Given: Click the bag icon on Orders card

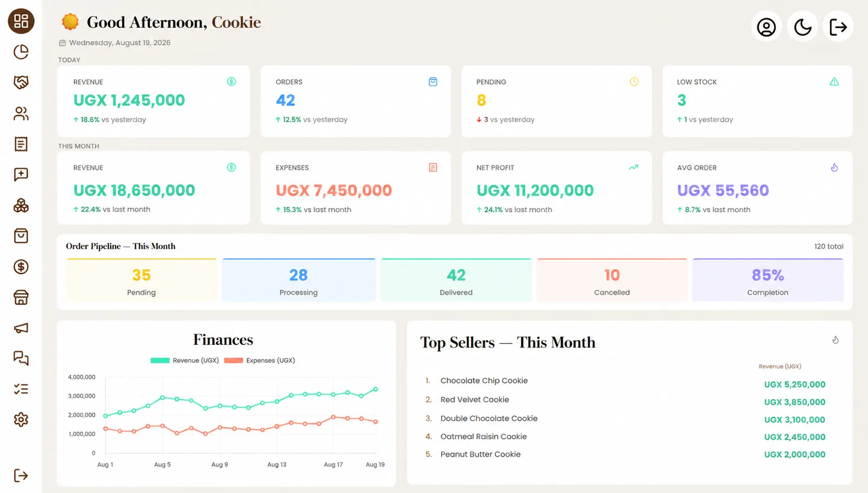Looking at the screenshot, I should (433, 82).
